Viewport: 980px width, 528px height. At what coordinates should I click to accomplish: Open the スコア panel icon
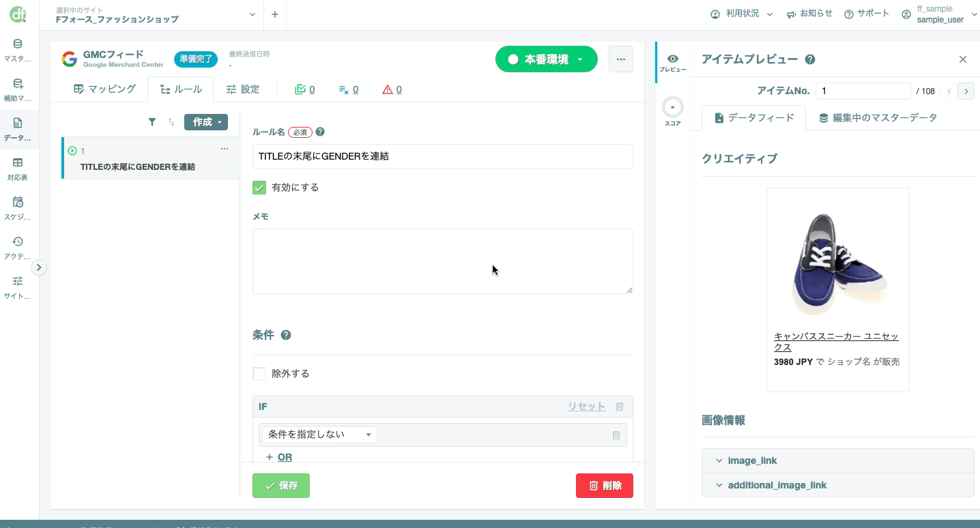[673, 108]
